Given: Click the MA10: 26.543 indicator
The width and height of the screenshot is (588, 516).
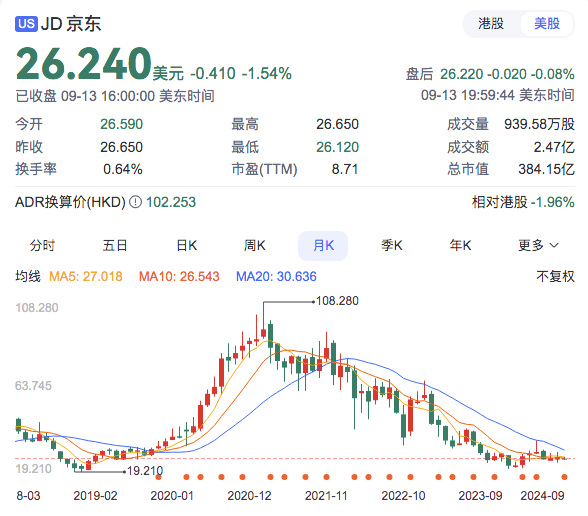Looking at the screenshot, I should (x=179, y=276).
